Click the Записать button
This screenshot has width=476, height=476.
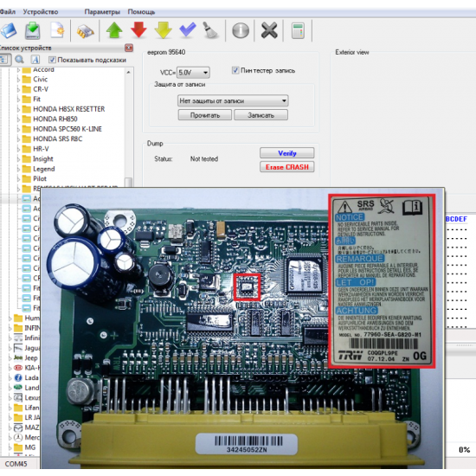click(x=261, y=115)
